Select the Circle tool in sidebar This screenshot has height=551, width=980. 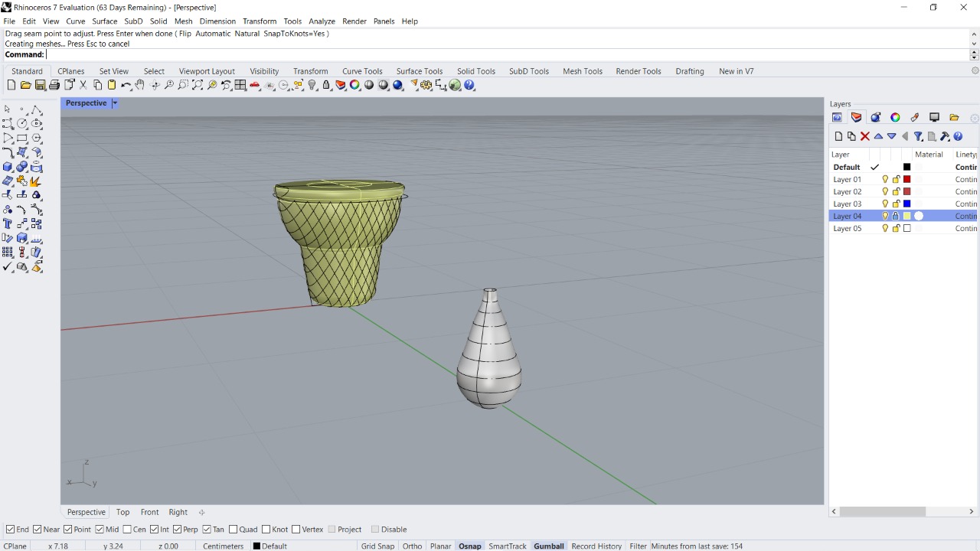22,123
